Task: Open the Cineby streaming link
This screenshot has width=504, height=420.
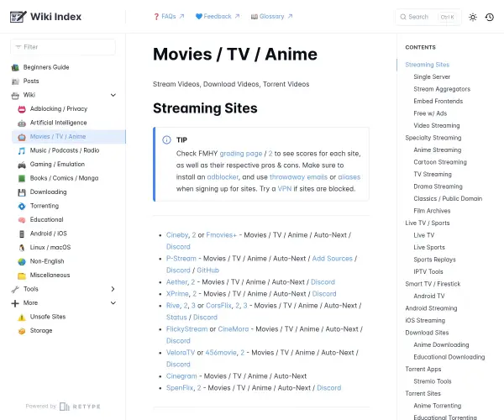Action: click(177, 235)
